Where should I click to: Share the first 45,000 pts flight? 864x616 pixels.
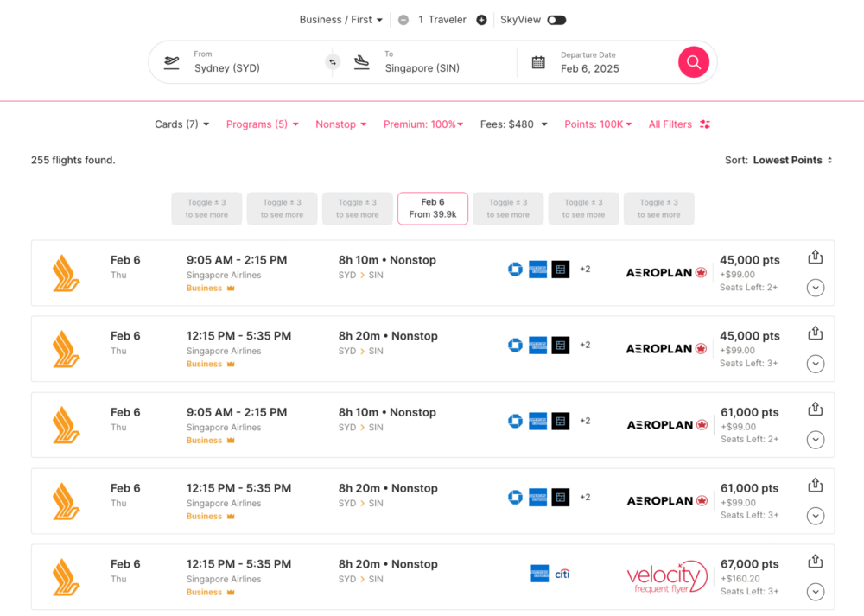(815, 257)
